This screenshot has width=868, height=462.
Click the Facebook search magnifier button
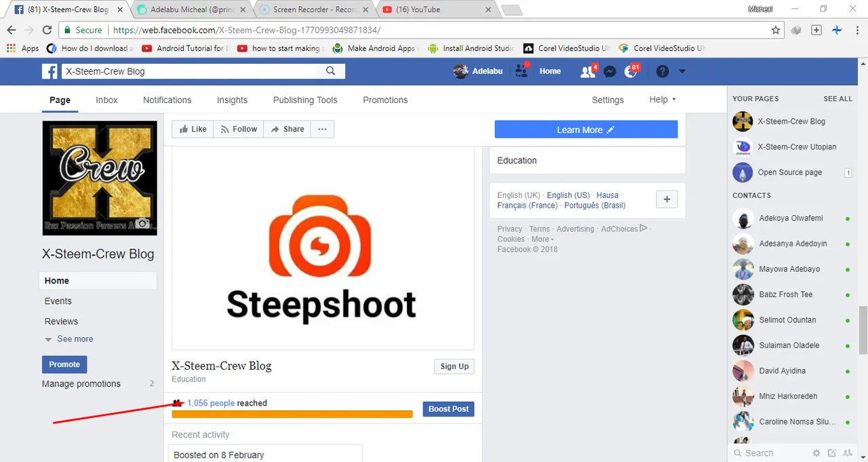pyautogui.click(x=331, y=71)
